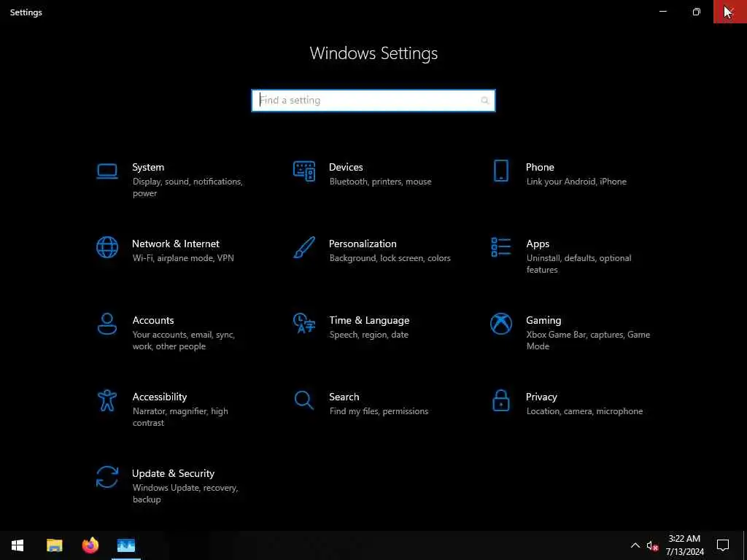Show hidden tray icons chevron
This screenshot has width=747, height=560.
point(635,545)
